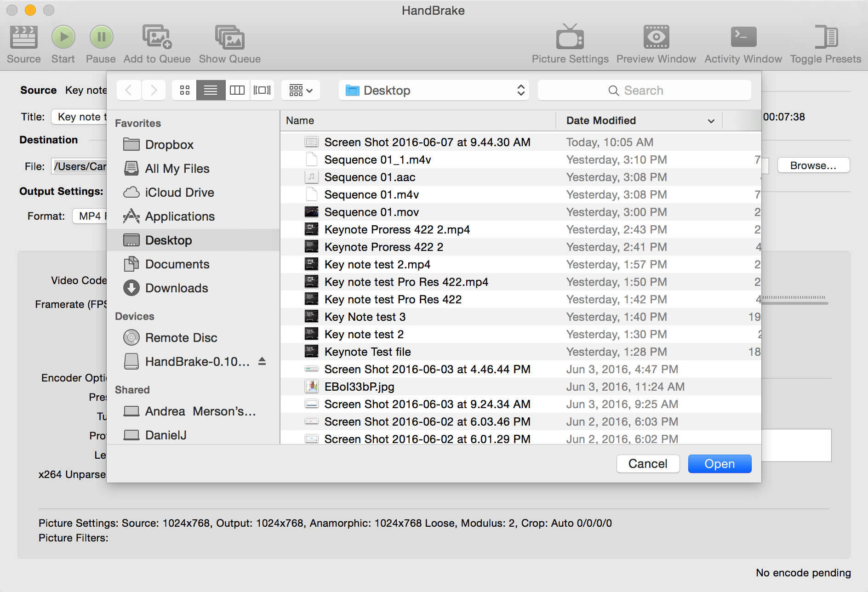
Task: Open the Activity Window icon
Action: pos(743,37)
